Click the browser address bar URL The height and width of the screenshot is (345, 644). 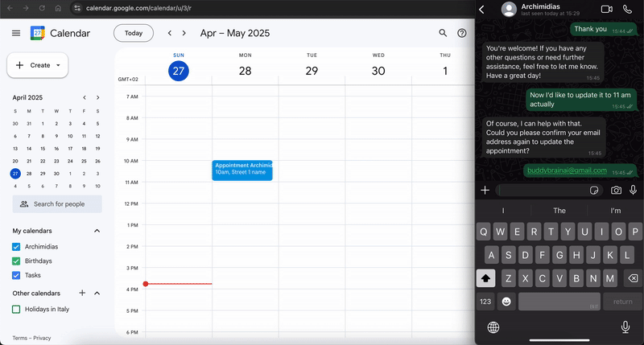click(138, 8)
